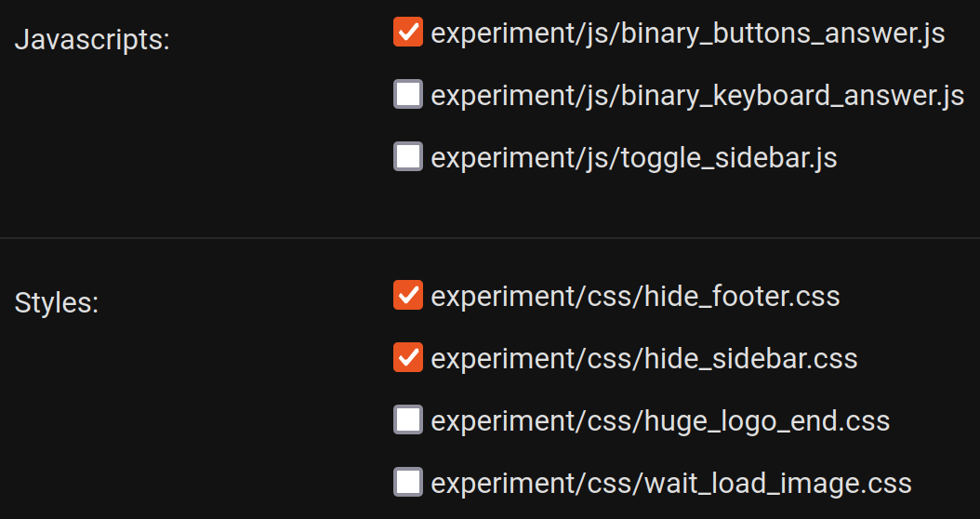Click the Styles: field label
This screenshot has height=519, width=980.
(57, 303)
